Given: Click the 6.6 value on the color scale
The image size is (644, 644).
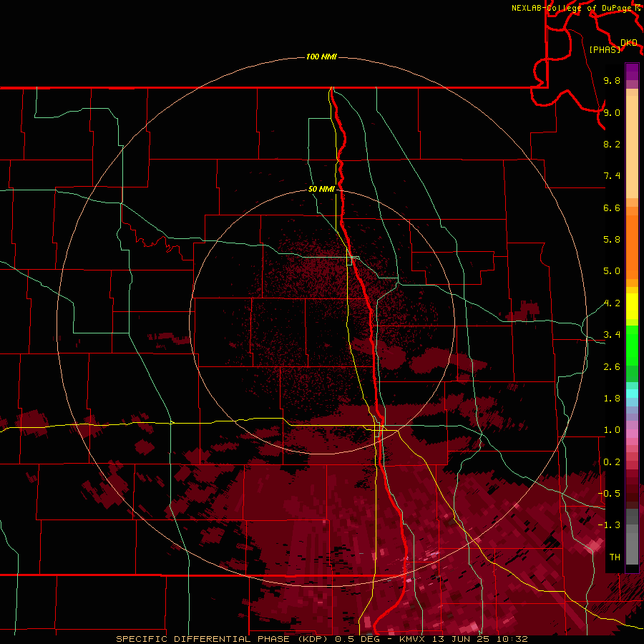Looking at the screenshot, I should (612, 208).
